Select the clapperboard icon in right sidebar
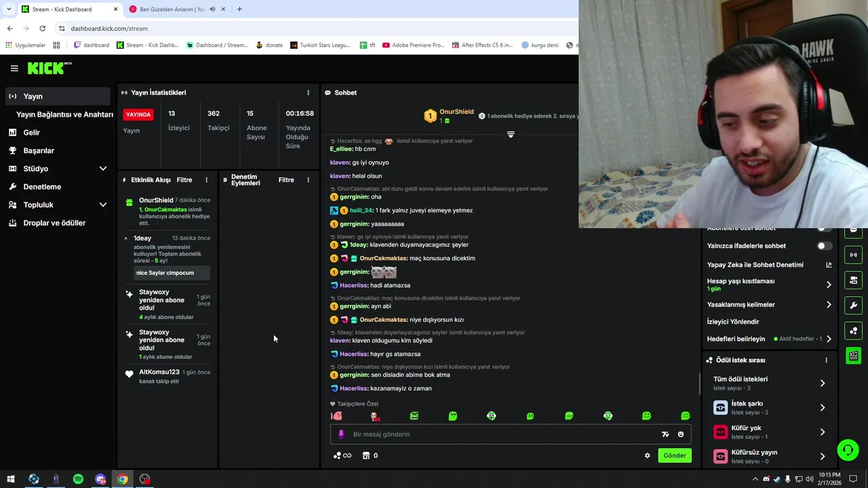The image size is (868, 488). (x=853, y=356)
